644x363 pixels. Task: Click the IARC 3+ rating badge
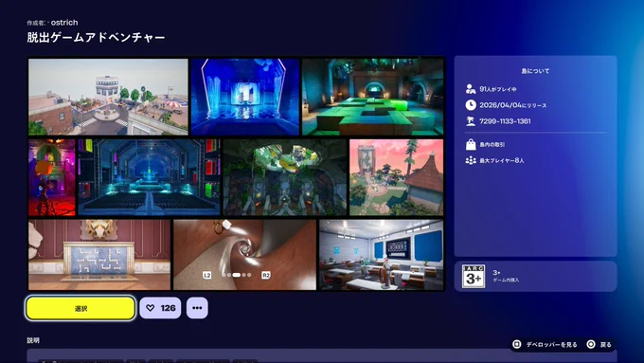(x=474, y=276)
